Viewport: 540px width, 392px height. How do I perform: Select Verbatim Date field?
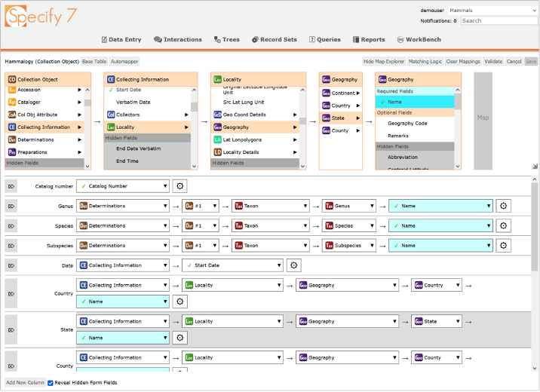[147, 103]
